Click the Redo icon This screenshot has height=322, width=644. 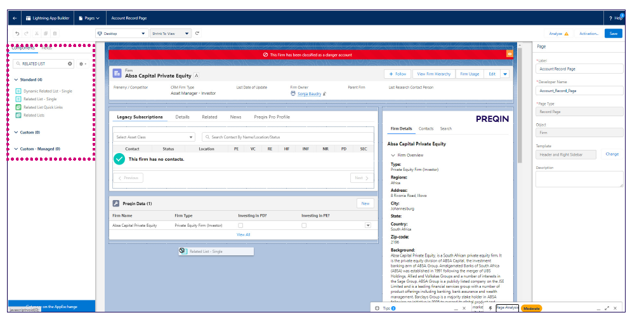pyautogui.click(x=26, y=34)
